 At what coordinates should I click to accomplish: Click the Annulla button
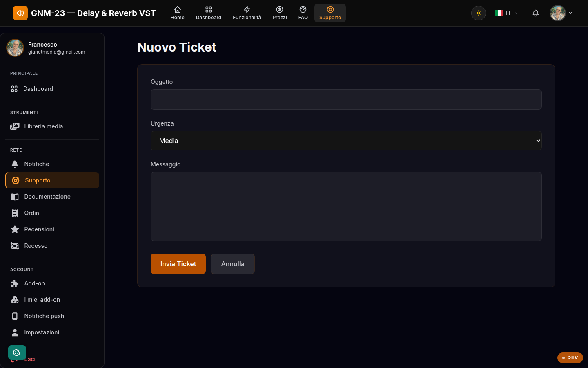(x=233, y=264)
